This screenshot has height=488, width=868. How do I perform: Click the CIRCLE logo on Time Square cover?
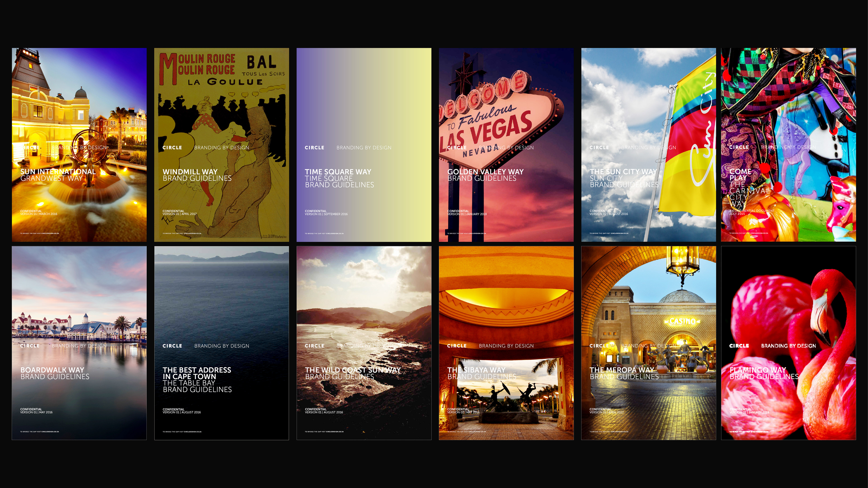(x=314, y=148)
